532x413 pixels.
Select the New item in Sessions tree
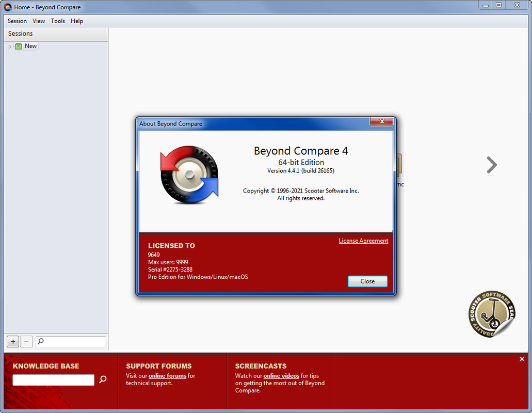tap(30, 46)
